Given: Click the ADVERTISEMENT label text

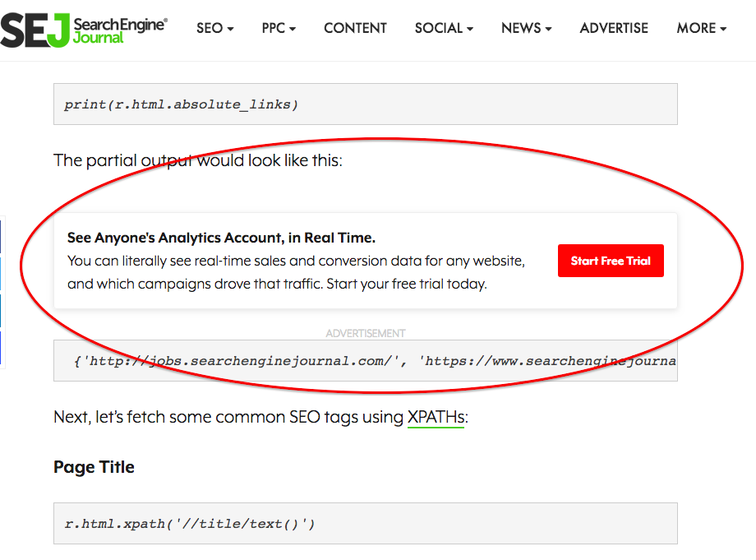Looking at the screenshot, I should (x=365, y=333).
